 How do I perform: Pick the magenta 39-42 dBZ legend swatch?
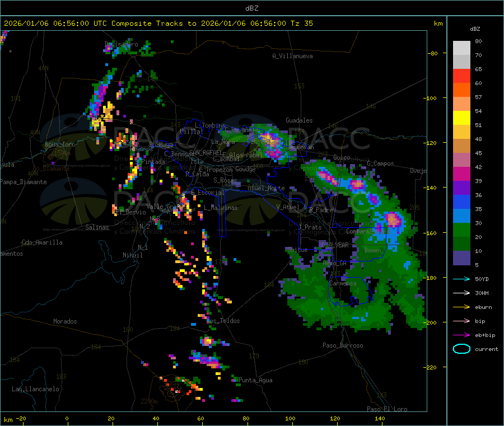[x=461, y=174]
